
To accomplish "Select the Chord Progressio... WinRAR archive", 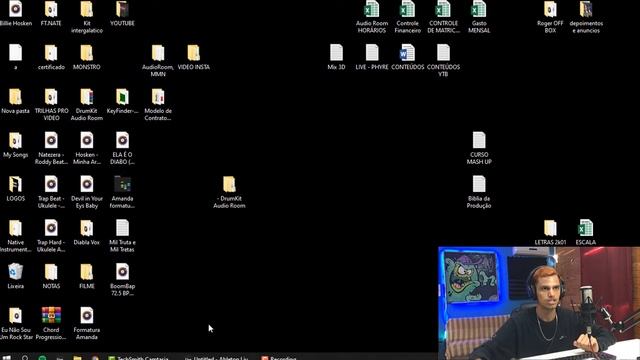I will pyautogui.click(x=51, y=316).
